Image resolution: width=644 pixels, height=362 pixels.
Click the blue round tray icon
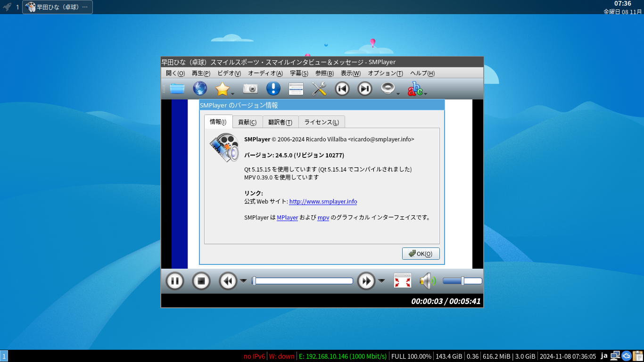click(x=627, y=356)
